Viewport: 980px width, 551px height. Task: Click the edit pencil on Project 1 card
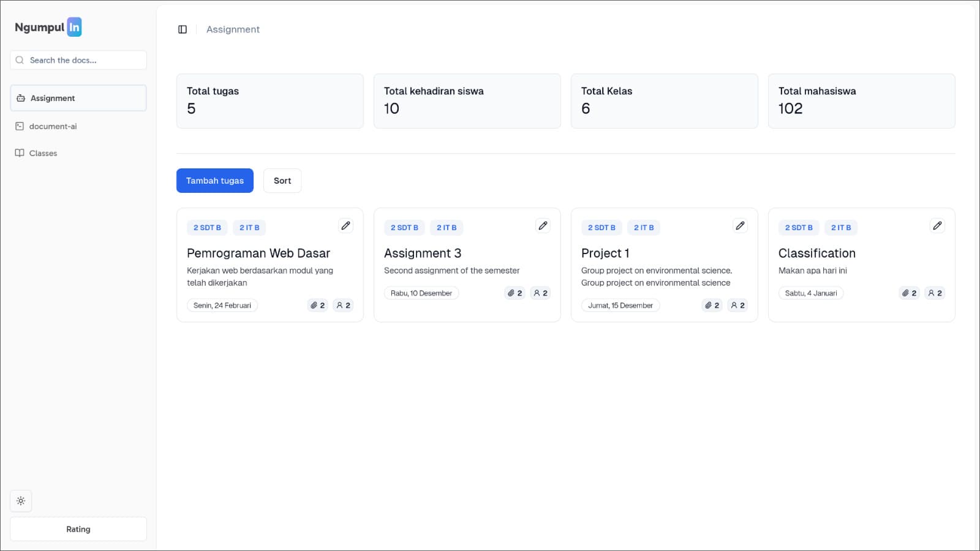[x=740, y=226]
